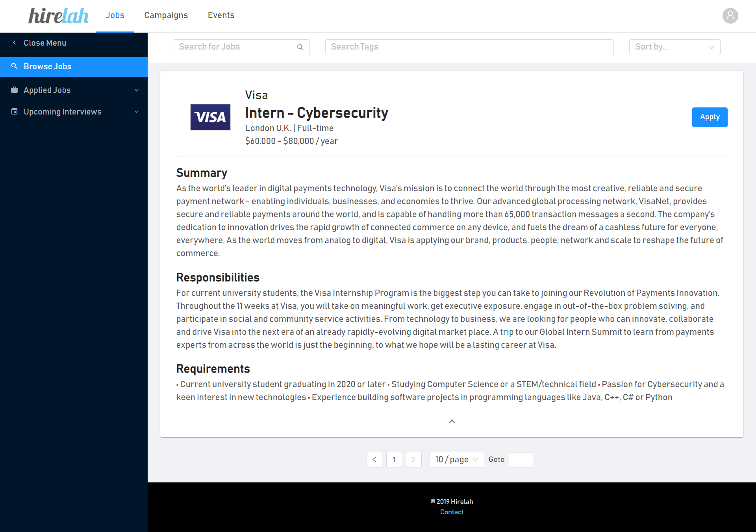
Task: Focus the Search Tags input field
Action: [469, 47]
